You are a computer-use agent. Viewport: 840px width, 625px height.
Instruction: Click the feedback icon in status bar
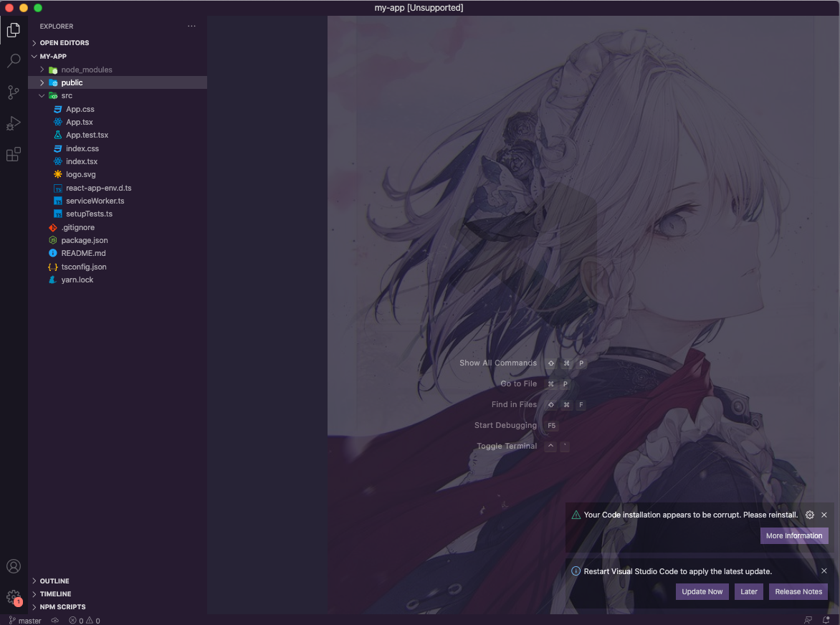pos(808,620)
